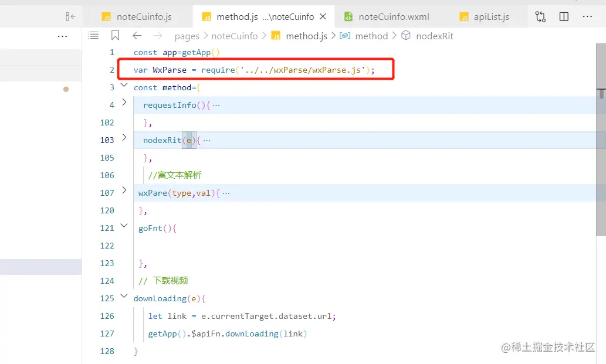Screen dimensions: 606x364
Task: Toggle the outline list icon
Action: click(93, 36)
